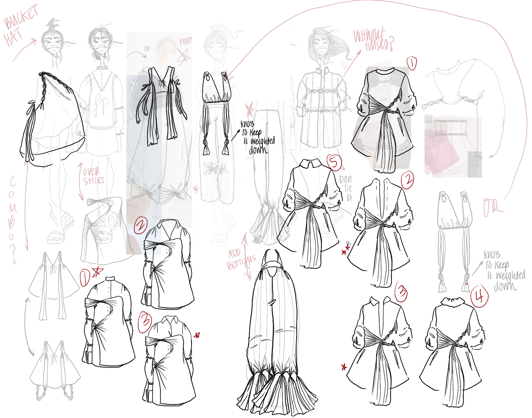Click the black "knots to keep it weighted down" note

tap(258, 137)
